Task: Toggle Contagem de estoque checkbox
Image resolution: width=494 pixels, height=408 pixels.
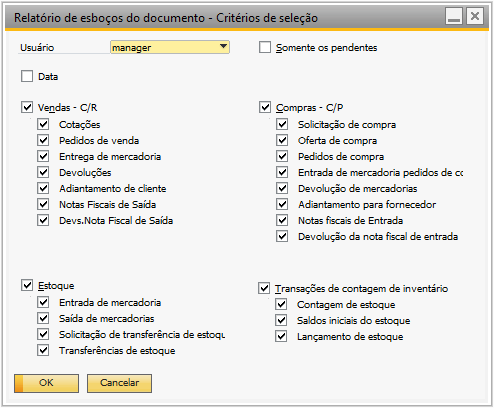Action: click(281, 304)
